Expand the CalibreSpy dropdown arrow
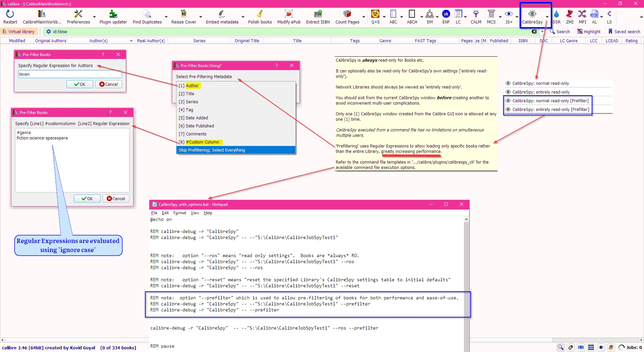The height and width of the screenshot is (352, 644). 547,17
